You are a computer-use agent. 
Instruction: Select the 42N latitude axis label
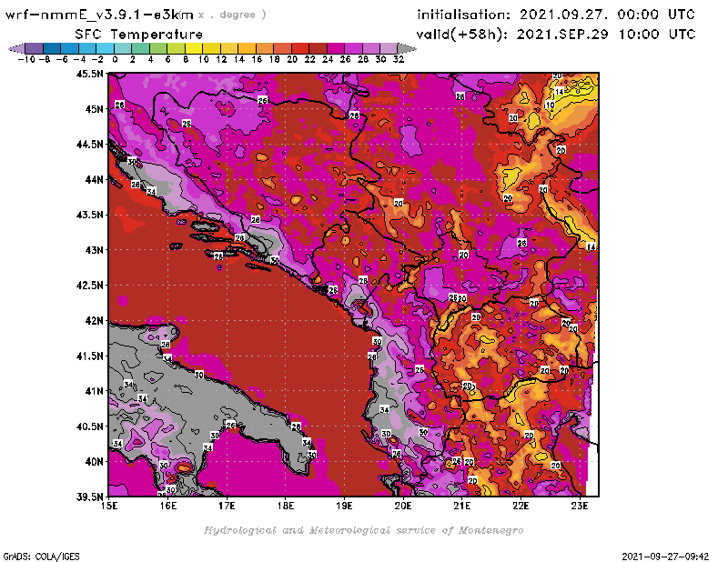coord(95,321)
